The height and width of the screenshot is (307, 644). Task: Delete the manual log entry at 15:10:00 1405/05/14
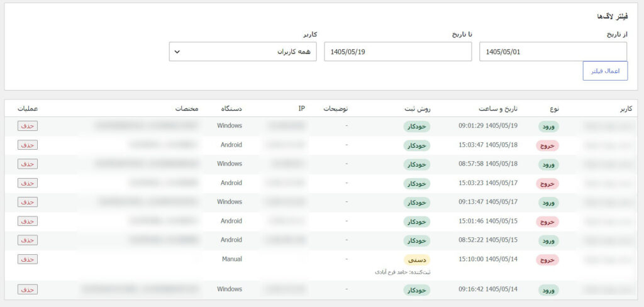click(x=28, y=259)
